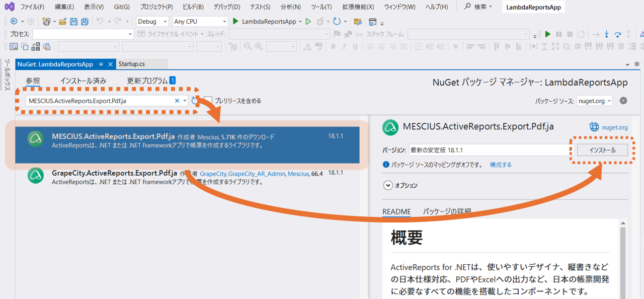Click the Save icon
This screenshot has width=644, height=299.
tap(74, 22)
